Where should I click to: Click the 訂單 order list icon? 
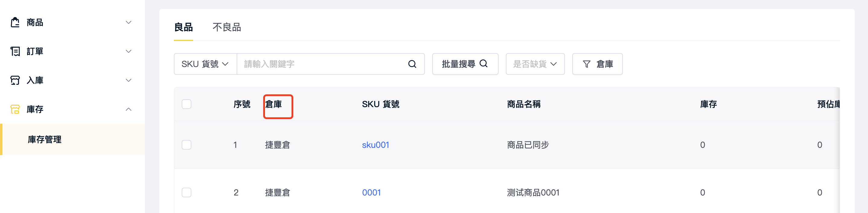[15, 51]
